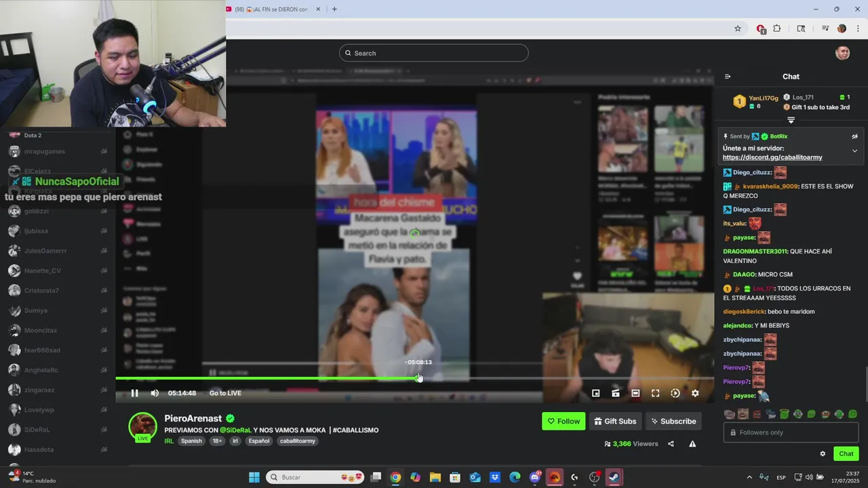Close the AL FIN se DIERON tab

pos(318,9)
